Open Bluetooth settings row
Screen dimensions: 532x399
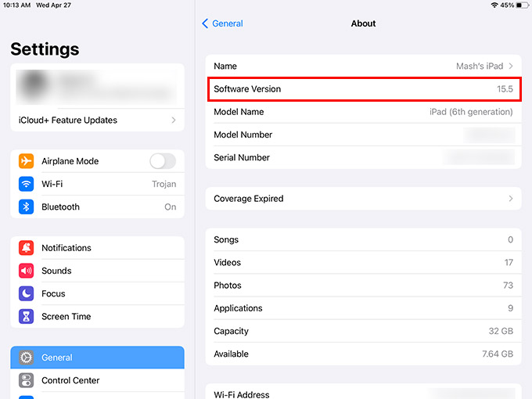(x=97, y=207)
